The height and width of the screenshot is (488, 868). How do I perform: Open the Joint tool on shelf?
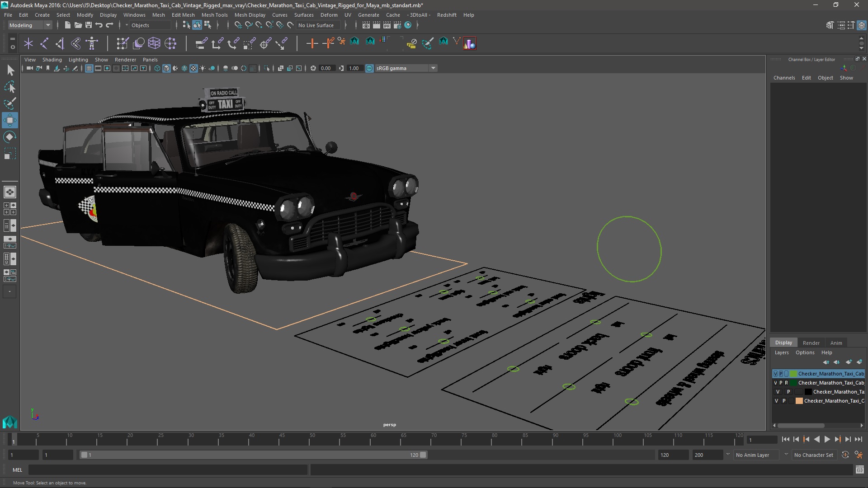pos(44,43)
